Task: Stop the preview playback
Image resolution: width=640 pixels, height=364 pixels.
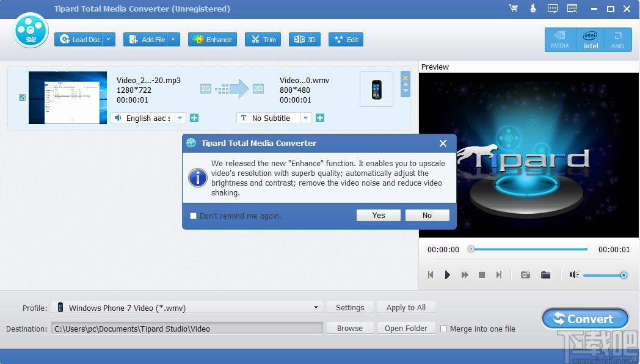Action: [482, 275]
